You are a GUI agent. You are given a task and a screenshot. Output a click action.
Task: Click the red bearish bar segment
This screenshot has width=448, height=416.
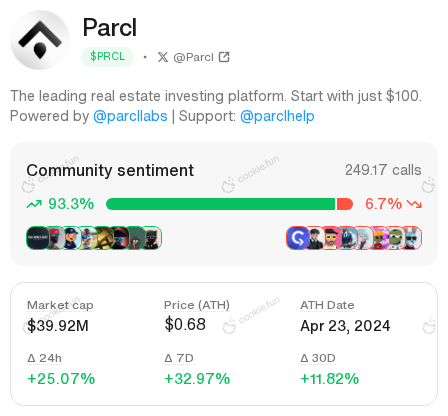[x=345, y=204]
